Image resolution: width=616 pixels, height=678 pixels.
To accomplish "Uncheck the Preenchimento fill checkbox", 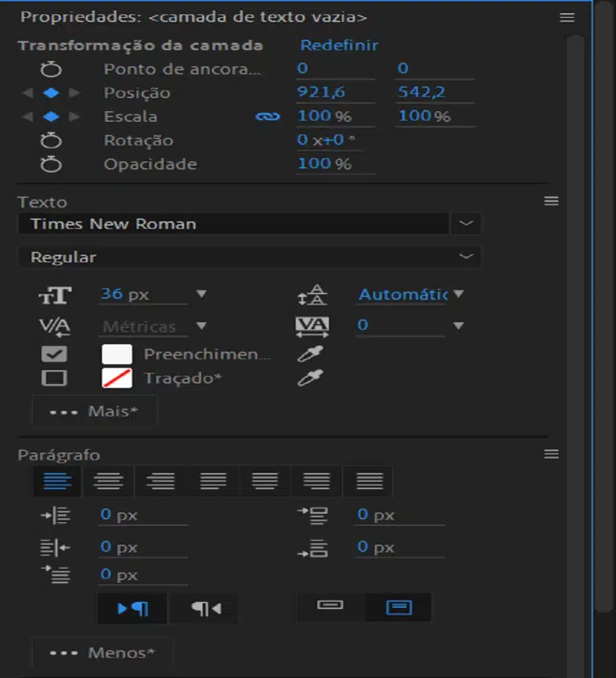I will coord(54,354).
